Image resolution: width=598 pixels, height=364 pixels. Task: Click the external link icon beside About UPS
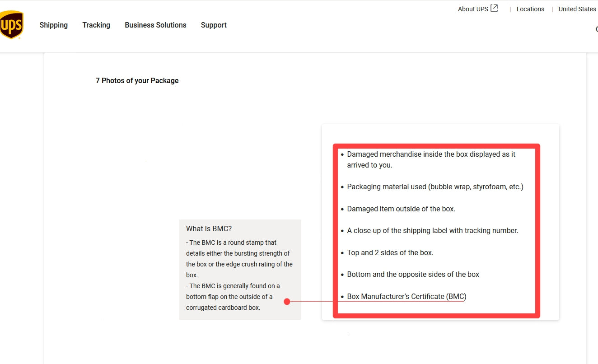click(x=495, y=9)
